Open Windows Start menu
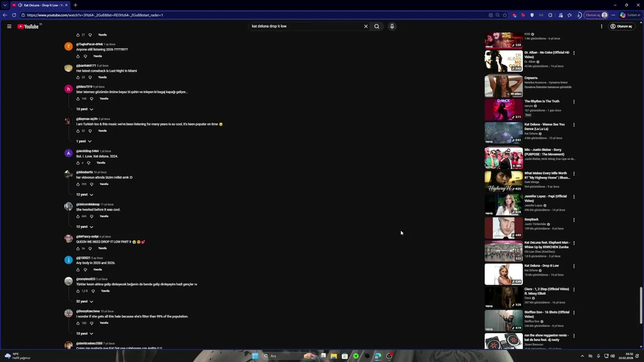 coord(255,356)
